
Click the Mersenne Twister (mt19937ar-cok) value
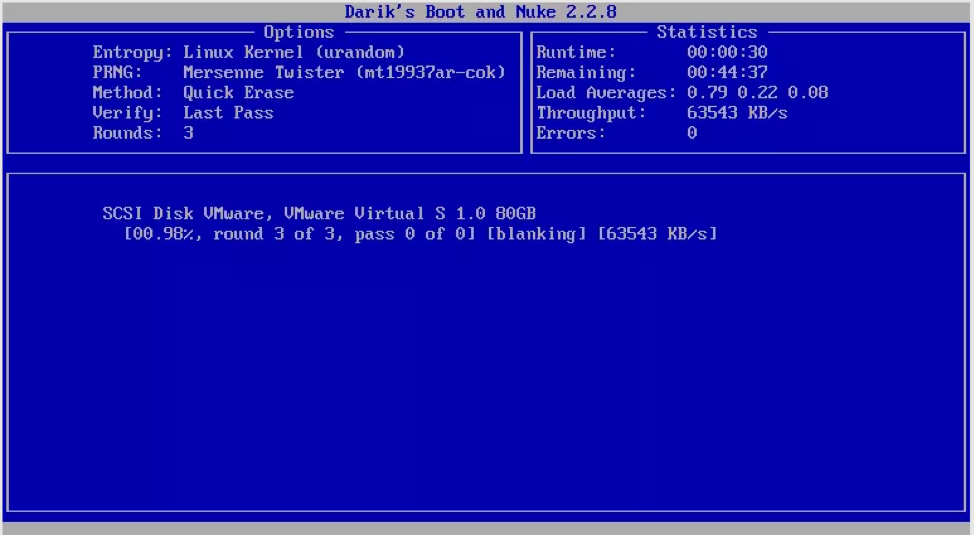click(x=345, y=72)
